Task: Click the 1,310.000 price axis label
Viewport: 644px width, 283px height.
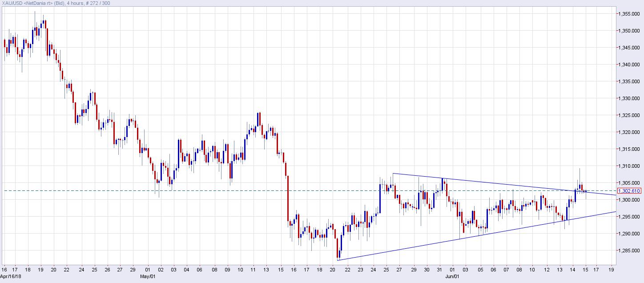Action: (629, 166)
